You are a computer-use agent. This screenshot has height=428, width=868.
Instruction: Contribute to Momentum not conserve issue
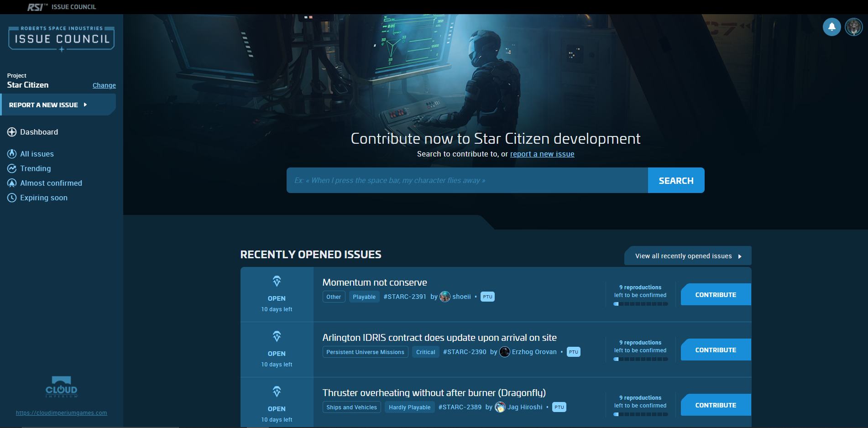(x=716, y=294)
